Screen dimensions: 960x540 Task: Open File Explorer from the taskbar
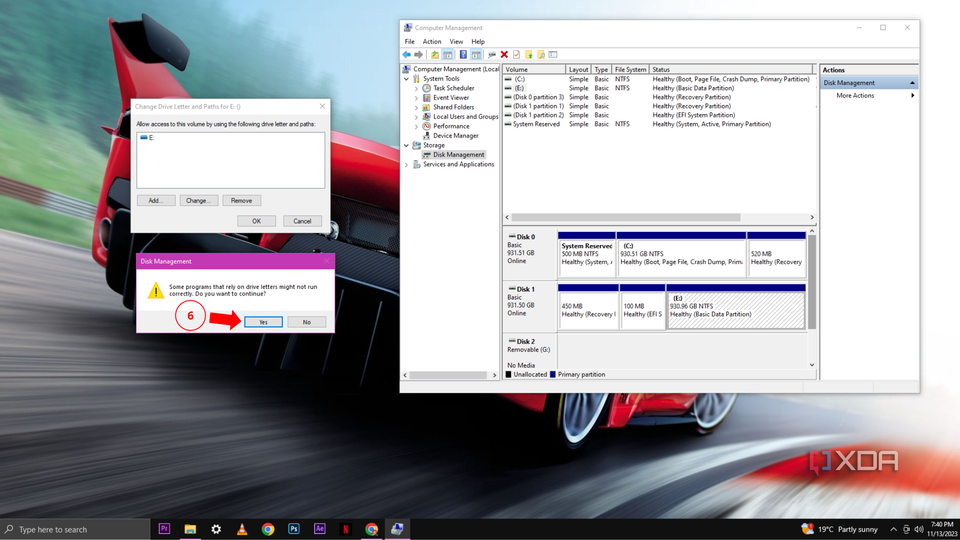[190, 529]
